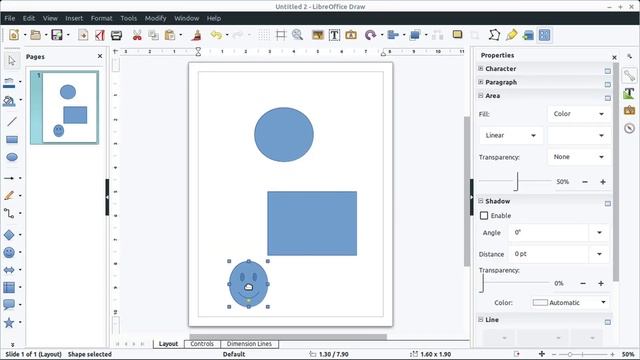640x360 pixels.
Task: Open the File menu
Action: pos(10,18)
